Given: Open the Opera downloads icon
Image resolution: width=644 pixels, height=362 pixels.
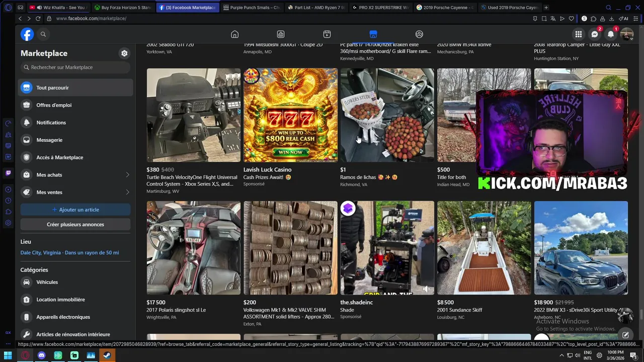Looking at the screenshot, I should (x=611, y=19).
